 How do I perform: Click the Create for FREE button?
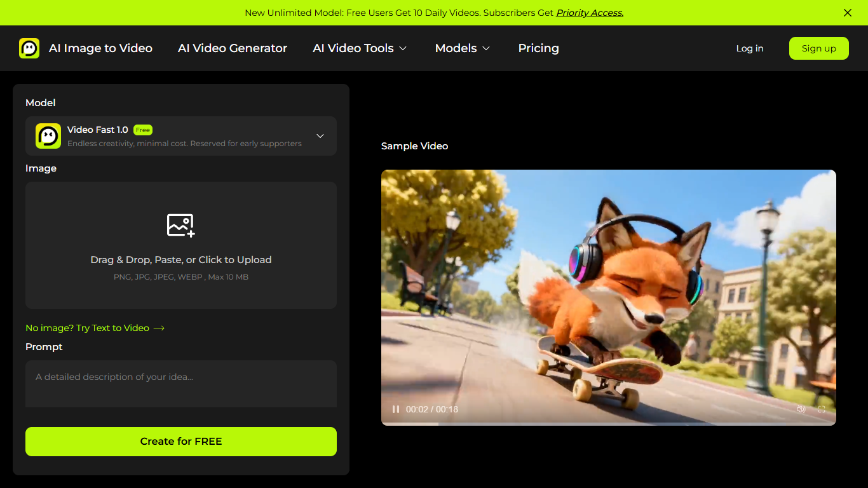180,441
